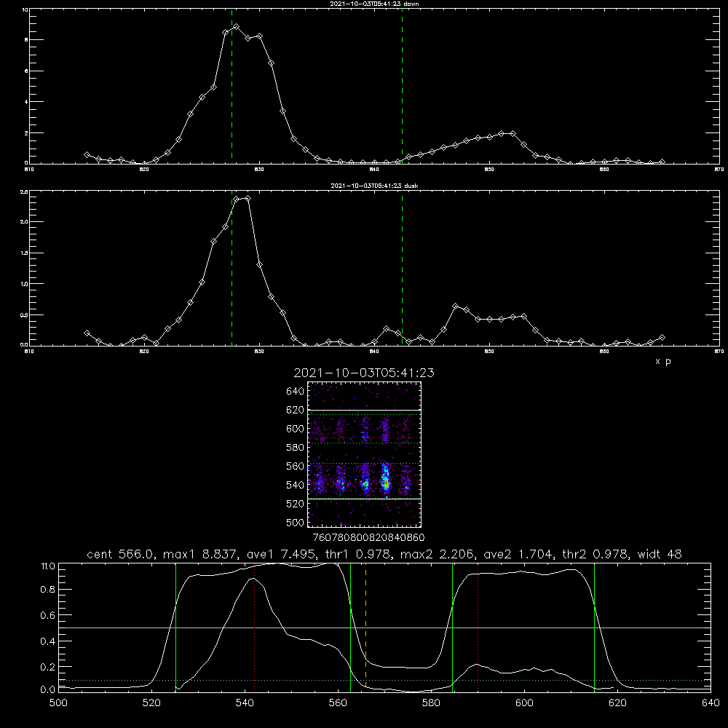Click the solid green line near x=585
Image resolution: width=728 pixels, height=728 pixels.
pos(452,627)
